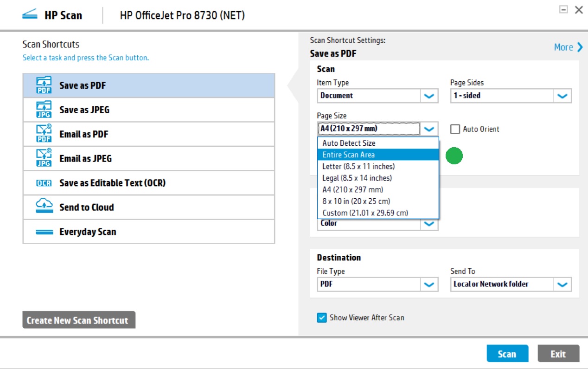Click the Email as PDF icon

click(44, 134)
